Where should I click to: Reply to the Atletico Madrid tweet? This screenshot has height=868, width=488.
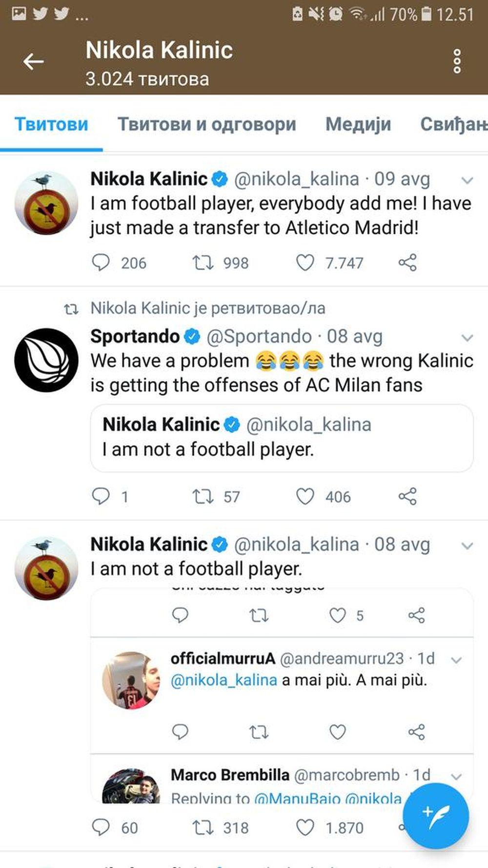point(102,263)
